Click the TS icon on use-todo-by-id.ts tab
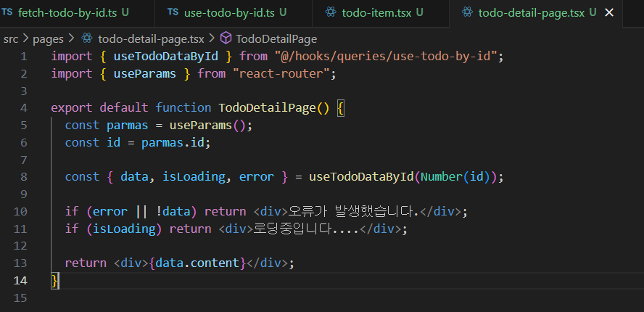This screenshot has width=644, height=312. [x=173, y=13]
